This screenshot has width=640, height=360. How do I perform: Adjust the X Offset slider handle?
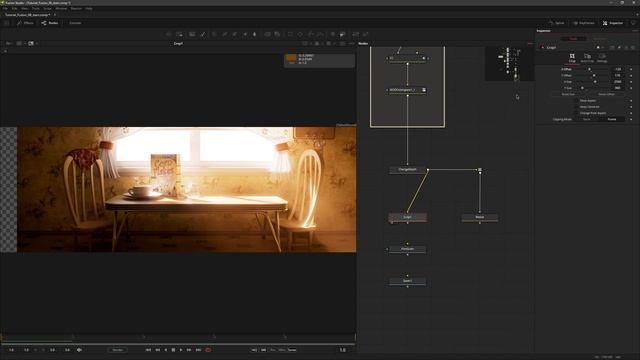589,69
